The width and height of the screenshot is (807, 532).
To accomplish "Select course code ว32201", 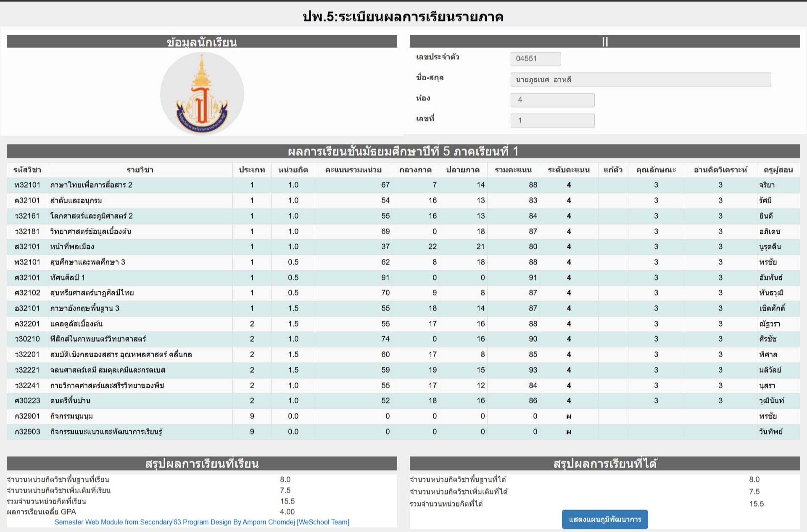I will (27, 355).
